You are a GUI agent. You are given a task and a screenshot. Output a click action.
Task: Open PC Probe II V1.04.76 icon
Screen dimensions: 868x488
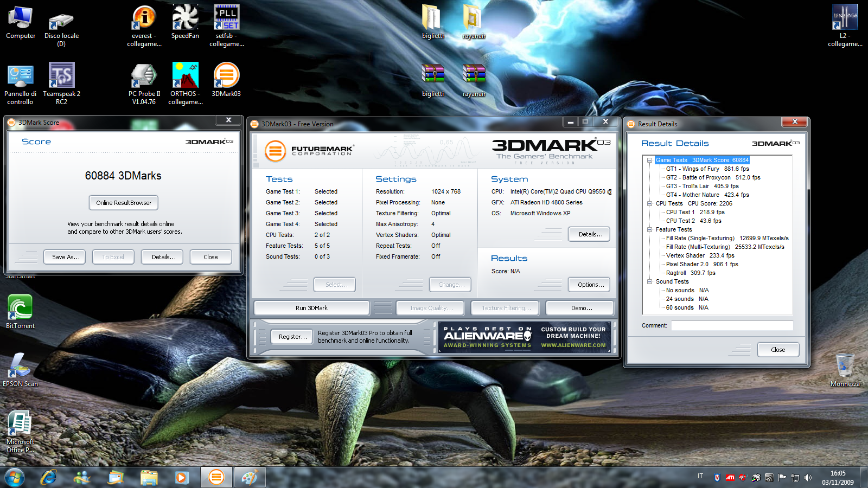coord(144,84)
